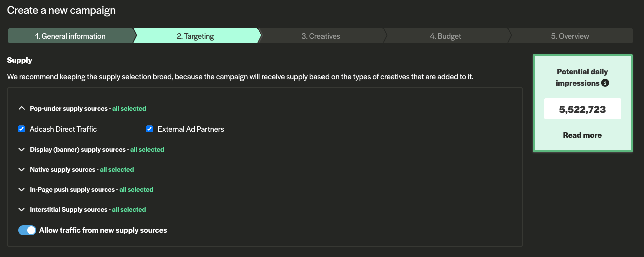This screenshot has width=644, height=257.
Task: Click the "Allow traffic from new supply sources" label
Action: point(103,230)
